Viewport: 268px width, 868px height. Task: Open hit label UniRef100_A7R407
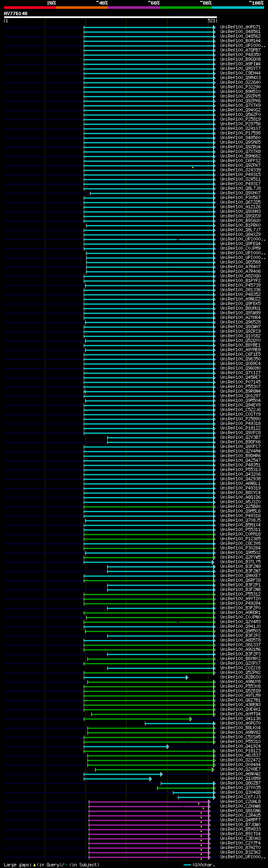(x=240, y=267)
